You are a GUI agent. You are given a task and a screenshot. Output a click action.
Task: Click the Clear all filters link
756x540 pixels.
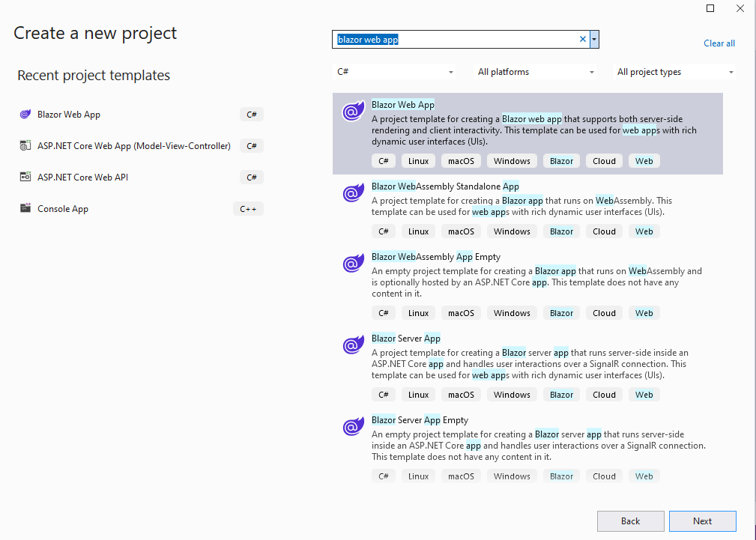tap(719, 43)
